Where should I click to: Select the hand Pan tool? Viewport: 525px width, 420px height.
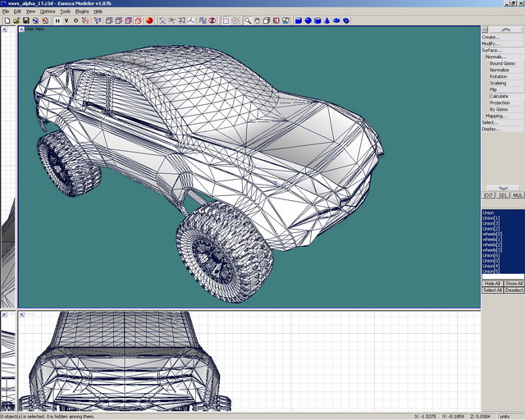click(258, 21)
